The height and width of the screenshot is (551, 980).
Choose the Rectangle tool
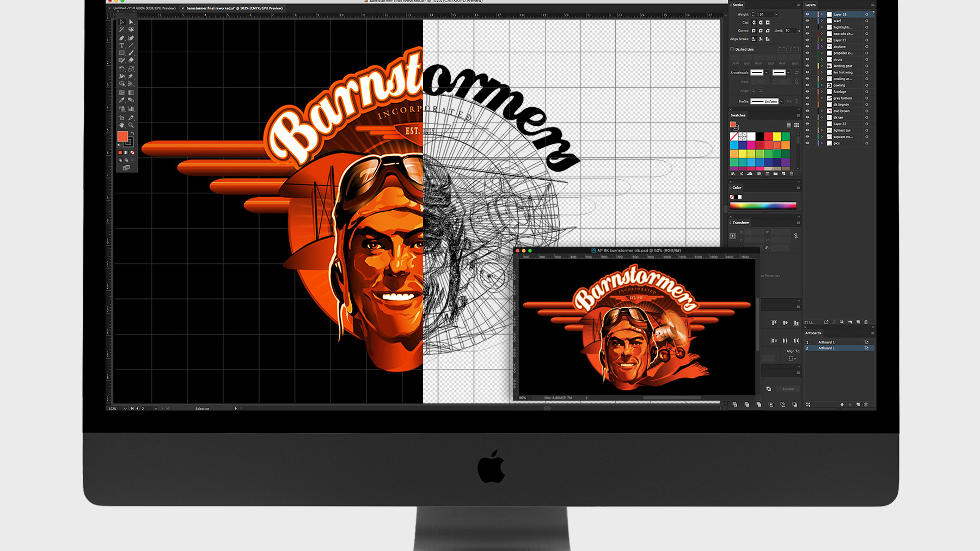point(122,53)
